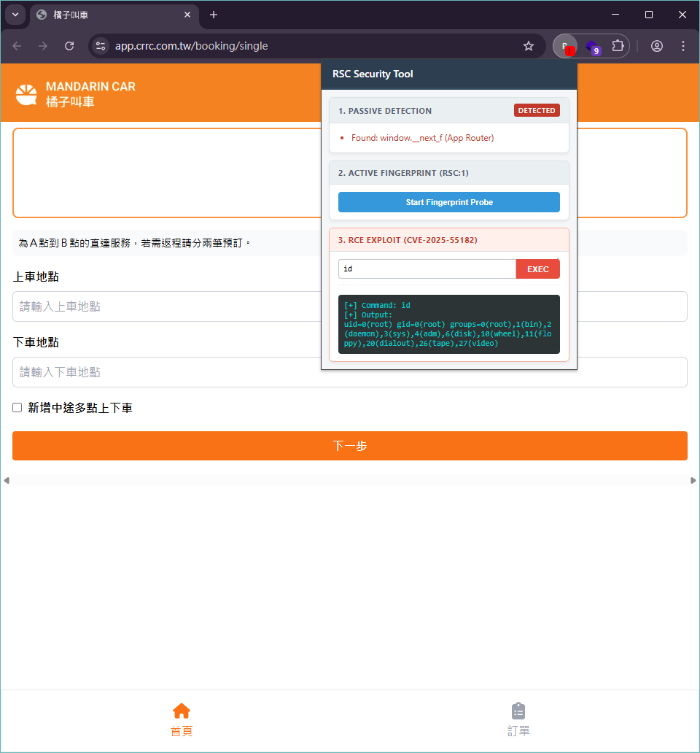The width and height of the screenshot is (700, 753).
Task: View site information icon in address bar
Action: pyautogui.click(x=101, y=46)
